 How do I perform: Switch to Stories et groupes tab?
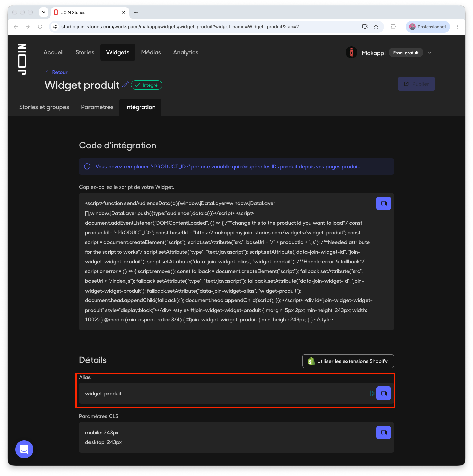[44, 107]
